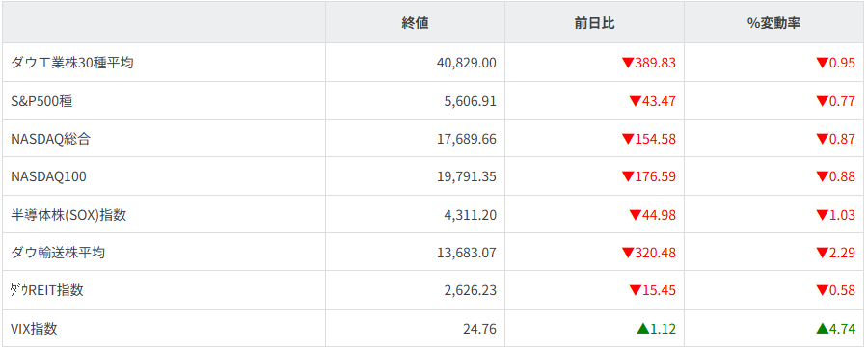Click the %変動率 column header
868x350 pixels.
click(773, 23)
